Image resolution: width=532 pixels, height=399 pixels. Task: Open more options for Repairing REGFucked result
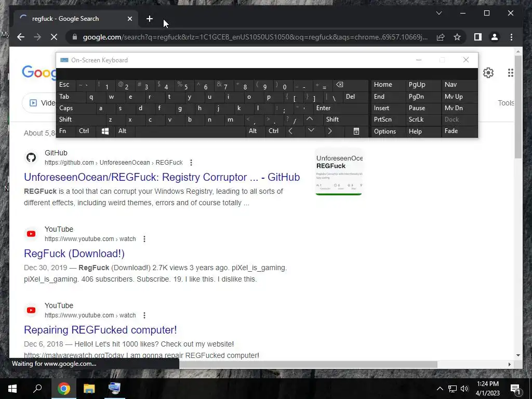[x=144, y=315]
